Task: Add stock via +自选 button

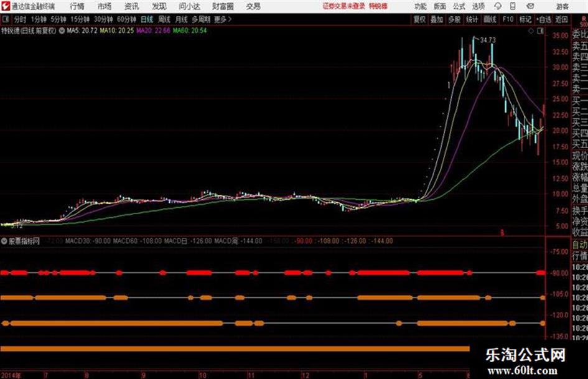Action: point(544,19)
